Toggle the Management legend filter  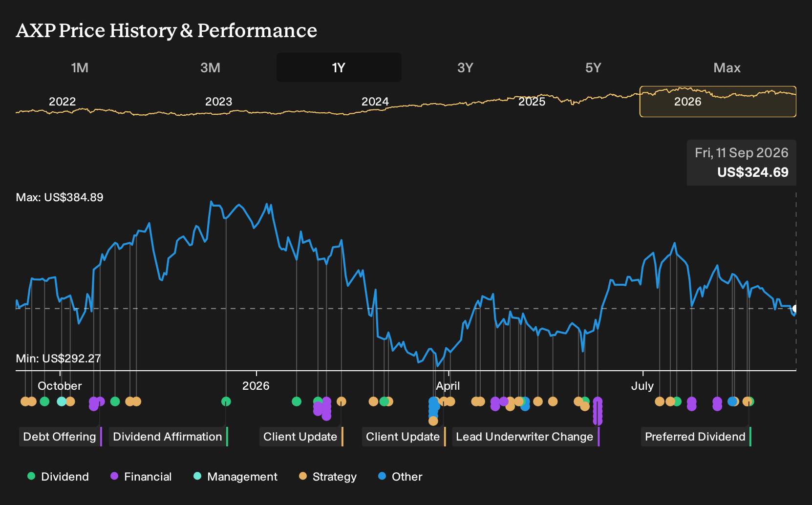click(x=235, y=477)
